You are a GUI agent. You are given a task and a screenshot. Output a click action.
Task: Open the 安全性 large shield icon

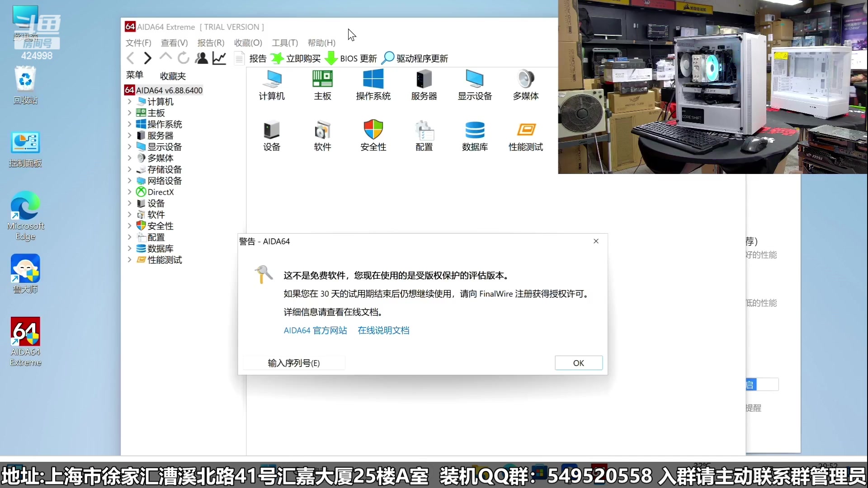tap(373, 136)
